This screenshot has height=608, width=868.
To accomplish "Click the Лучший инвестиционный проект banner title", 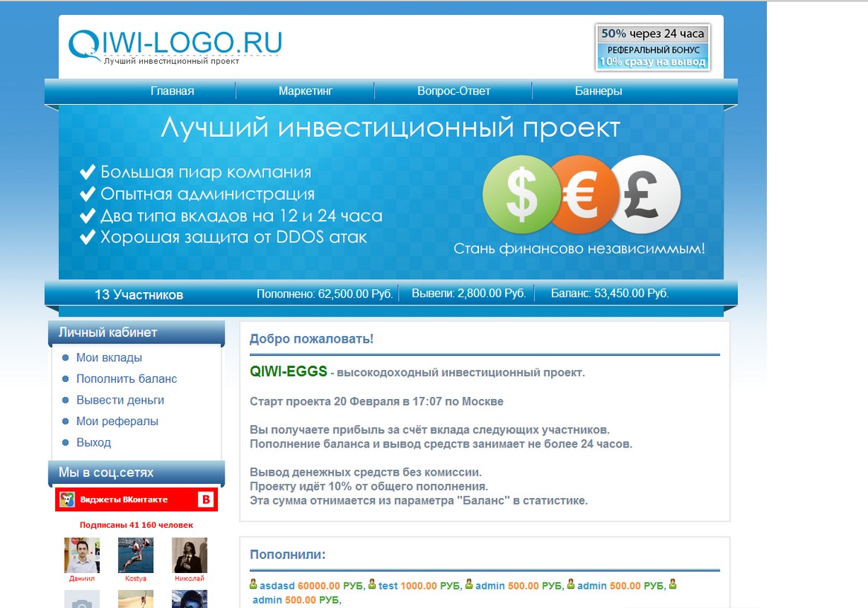I will (x=390, y=129).
